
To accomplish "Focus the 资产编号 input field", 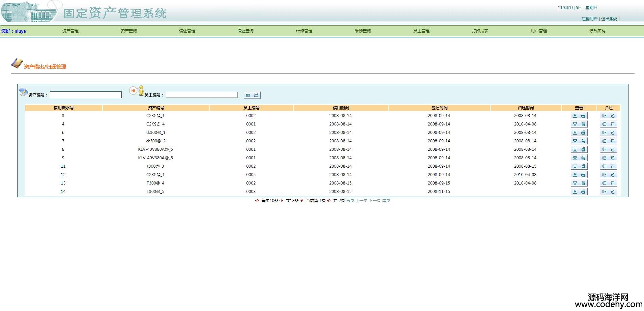I will coord(86,95).
